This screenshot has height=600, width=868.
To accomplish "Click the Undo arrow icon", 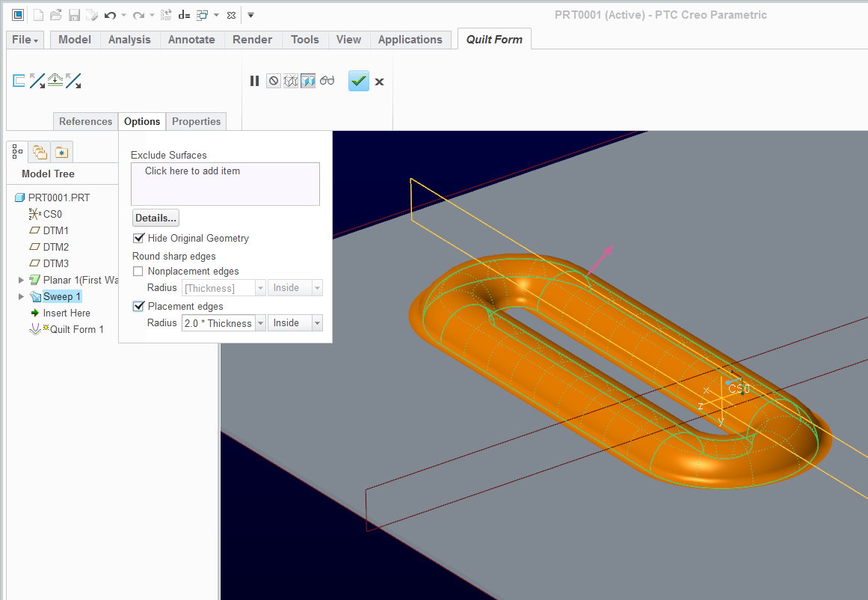I will point(110,15).
